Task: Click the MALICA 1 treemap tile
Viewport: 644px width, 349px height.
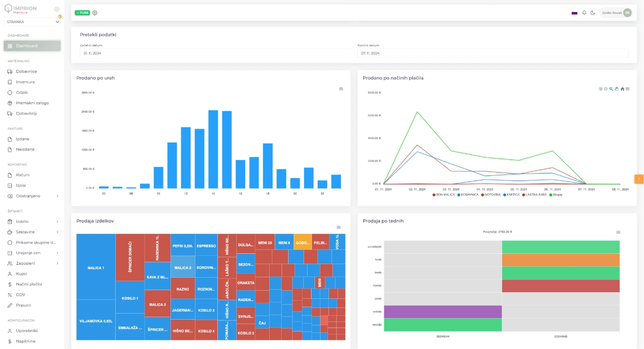Action: tap(96, 268)
